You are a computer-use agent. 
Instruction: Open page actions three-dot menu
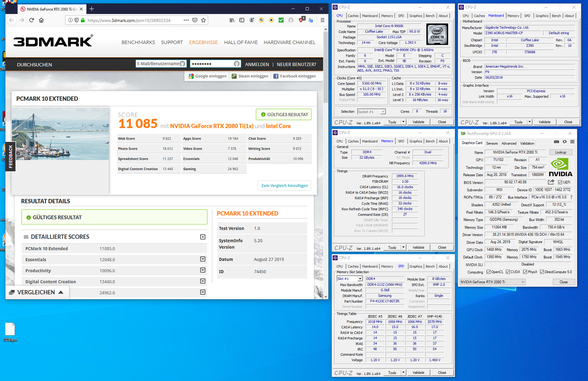click(186, 20)
